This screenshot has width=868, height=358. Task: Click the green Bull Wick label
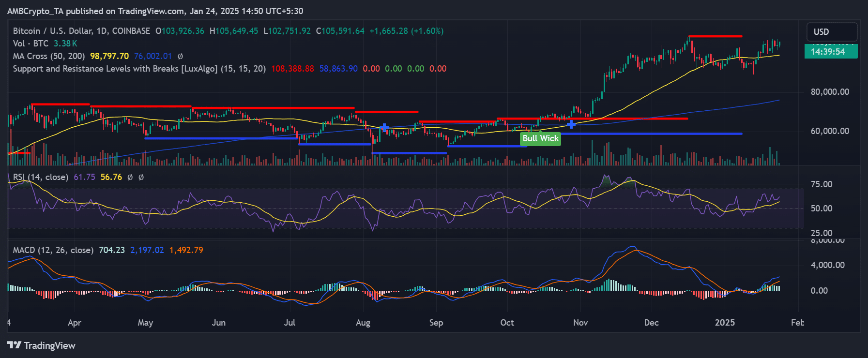[x=540, y=138]
